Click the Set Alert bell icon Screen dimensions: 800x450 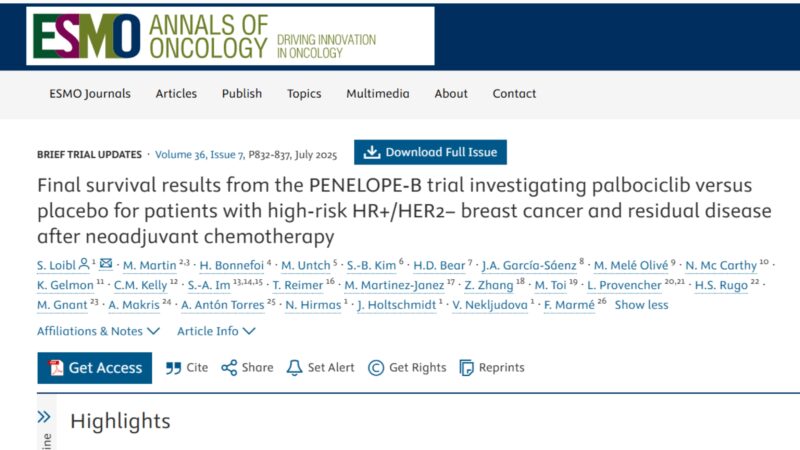coord(294,368)
